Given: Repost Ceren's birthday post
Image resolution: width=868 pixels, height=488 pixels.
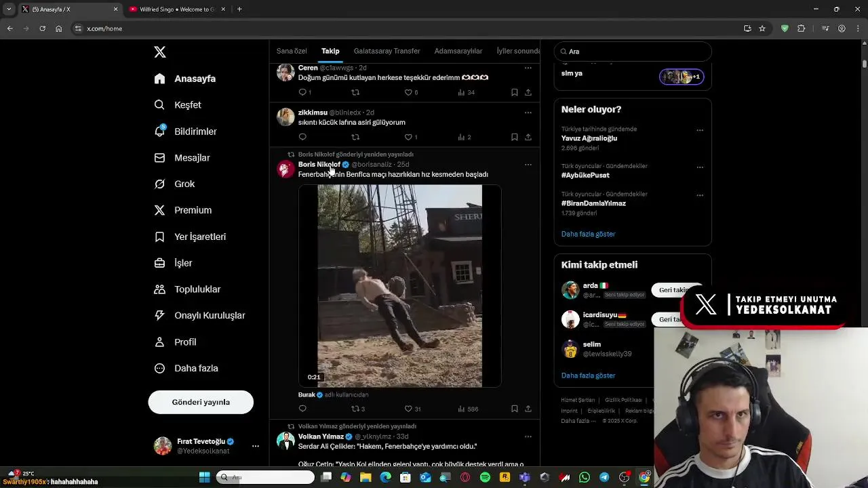Looking at the screenshot, I should [355, 92].
